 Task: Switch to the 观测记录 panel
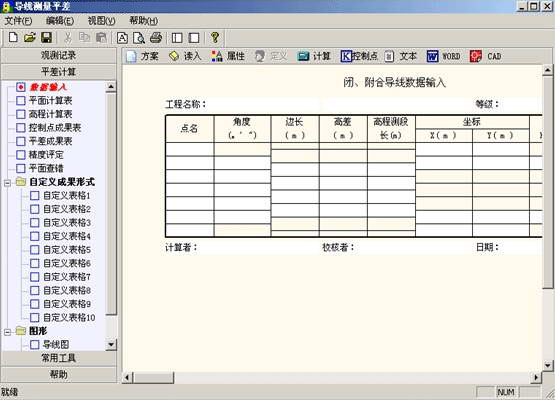[x=58, y=56]
